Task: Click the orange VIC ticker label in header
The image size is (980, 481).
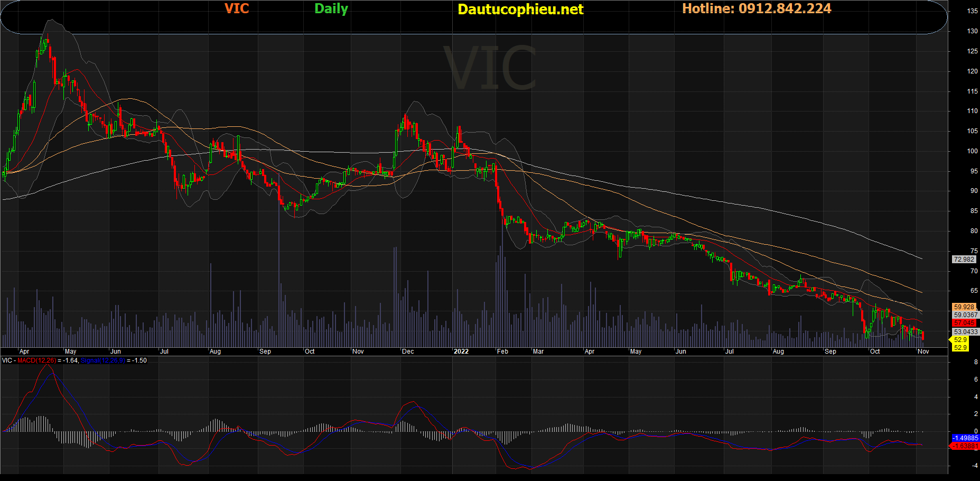Action: click(236, 9)
